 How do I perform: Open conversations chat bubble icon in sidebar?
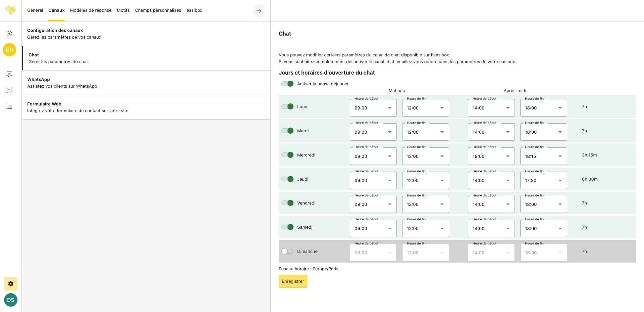pos(9,74)
